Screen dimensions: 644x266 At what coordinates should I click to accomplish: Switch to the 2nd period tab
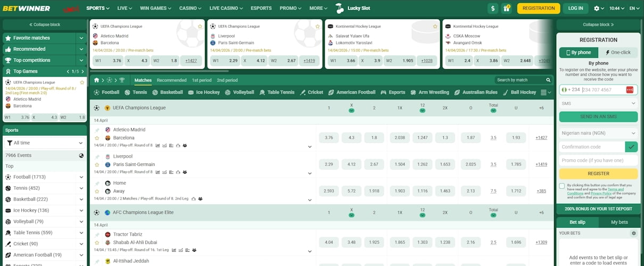tap(227, 80)
